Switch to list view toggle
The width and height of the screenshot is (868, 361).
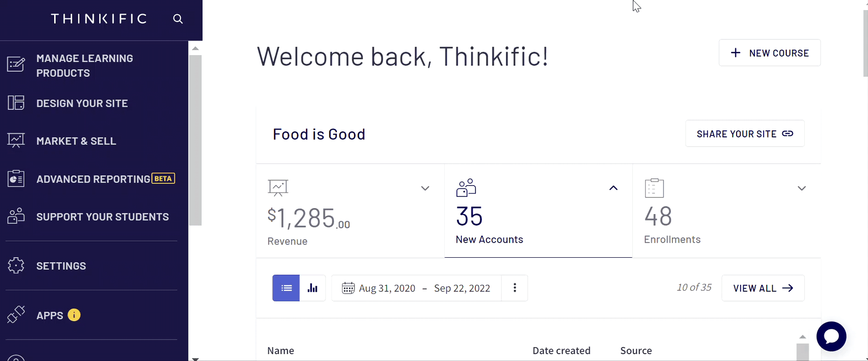[x=286, y=288]
